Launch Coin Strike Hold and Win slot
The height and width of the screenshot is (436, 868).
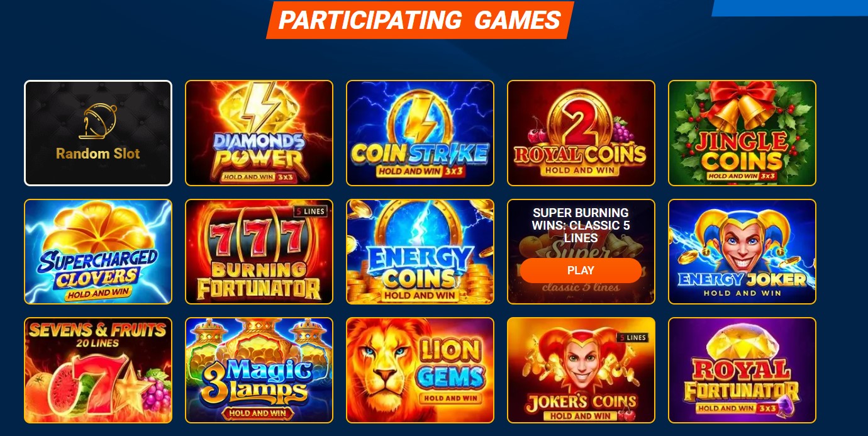pyautogui.click(x=420, y=133)
